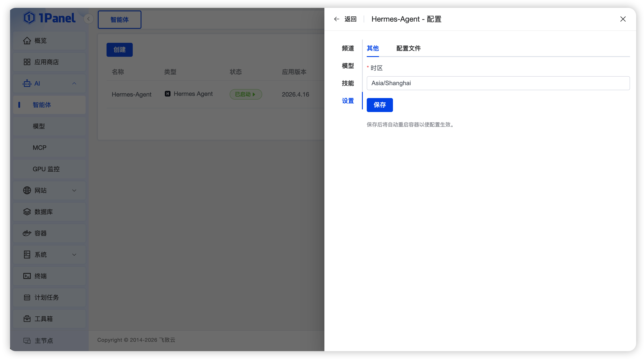Click the Hermes Agent type icon
Viewport: 644px width, 359px height.
[x=167, y=94]
